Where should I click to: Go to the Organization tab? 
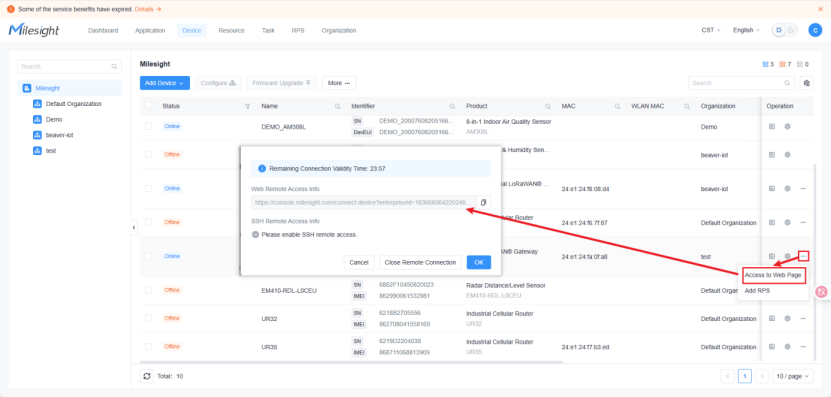tap(339, 30)
